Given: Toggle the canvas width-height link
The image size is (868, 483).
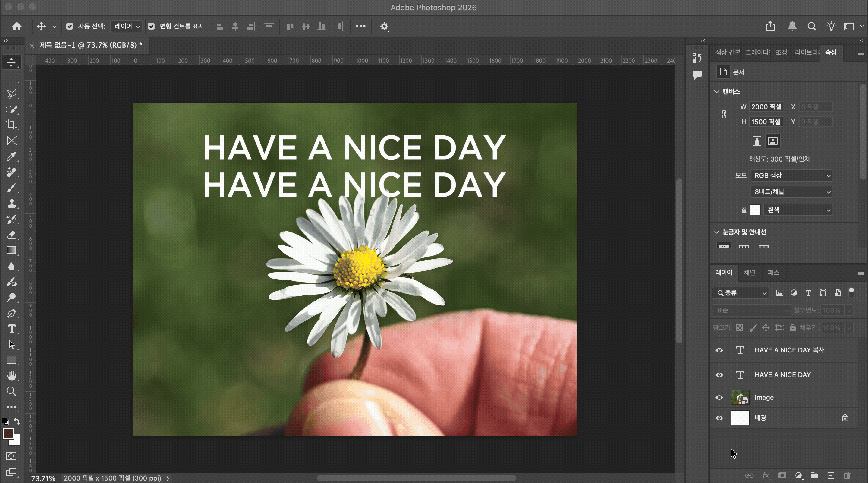Looking at the screenshot, I should (724, 114).
